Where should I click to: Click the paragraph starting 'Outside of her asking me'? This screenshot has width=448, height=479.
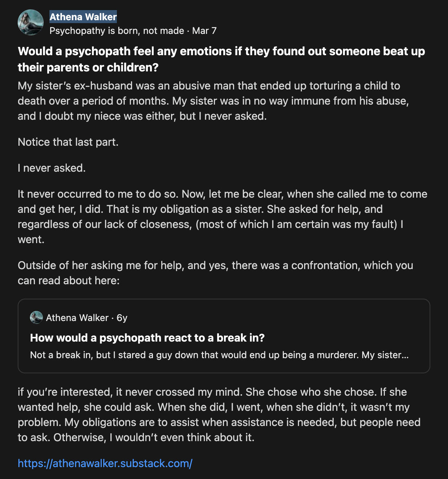click(x=215, y=273)
